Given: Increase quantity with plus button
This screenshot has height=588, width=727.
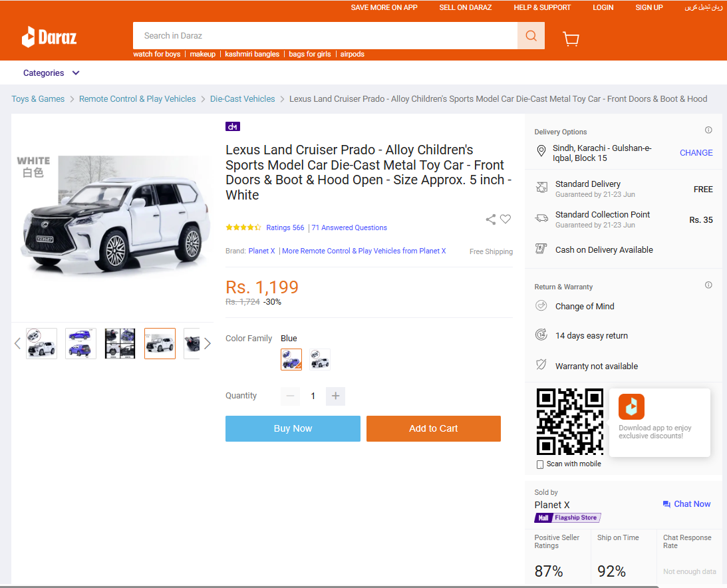Looking at the screenshot, I should click(336, 396).
